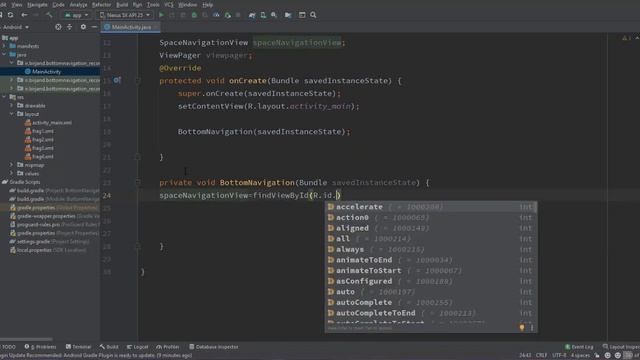
Task: Open local.properties in the project tree
Action: 48,250
